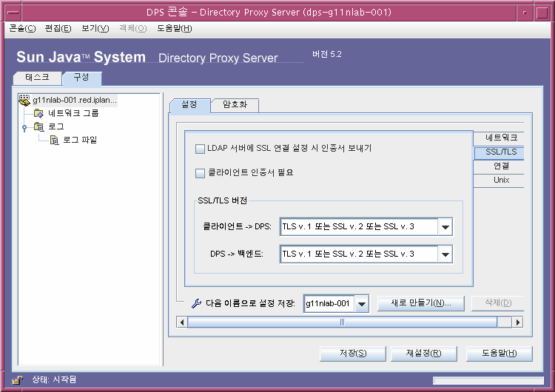Select the SSL/TLS side tab
Viewport: 555px width, 392px height.
[x=500, y=152]
